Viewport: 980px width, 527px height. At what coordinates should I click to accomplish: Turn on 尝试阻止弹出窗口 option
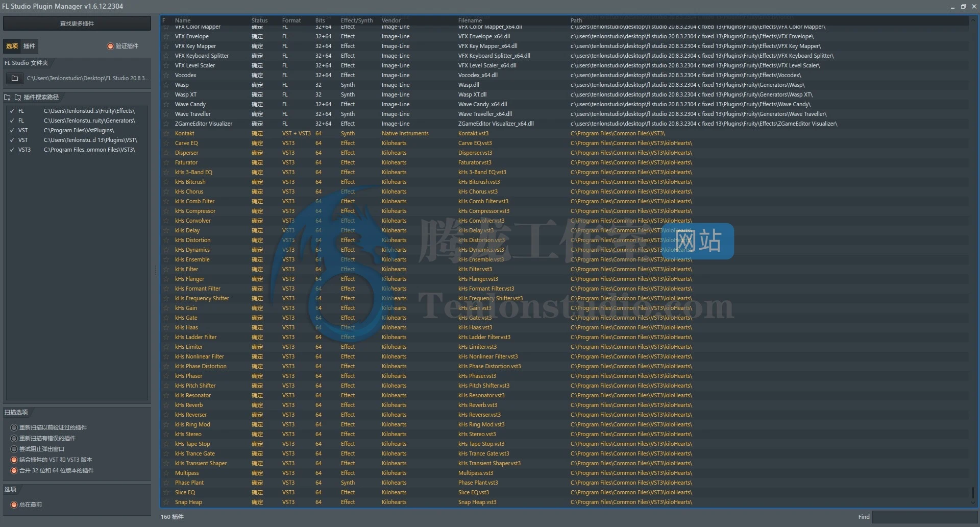14,449
